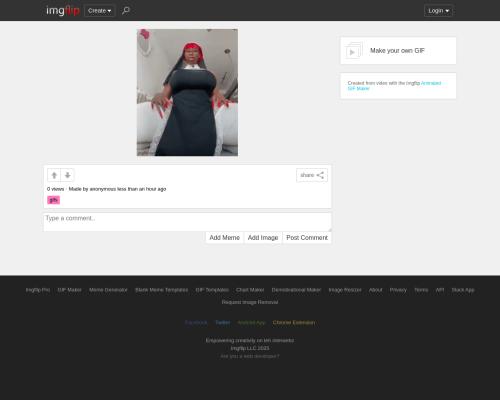Screen dimensions: 500x400
Task: Select the pink gifs tag
Action: click(53, 200)
